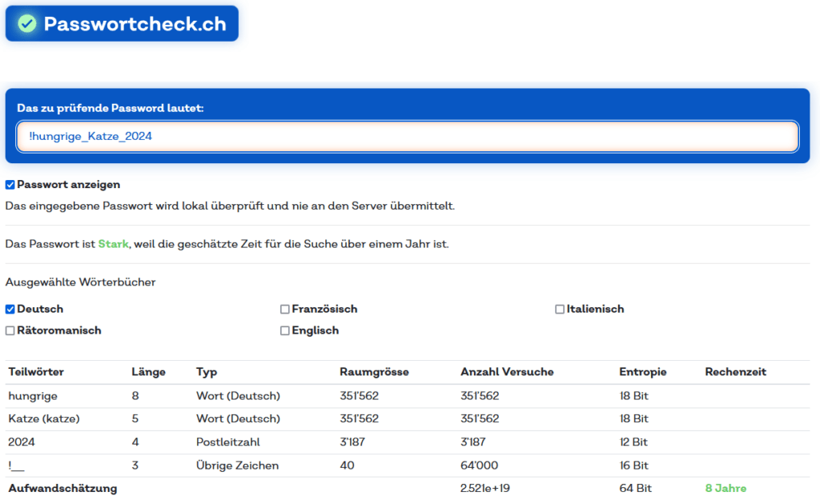Open the Passwortcheck.ch home title link
The width and height of the screenshot is (820, 504).
135,23
